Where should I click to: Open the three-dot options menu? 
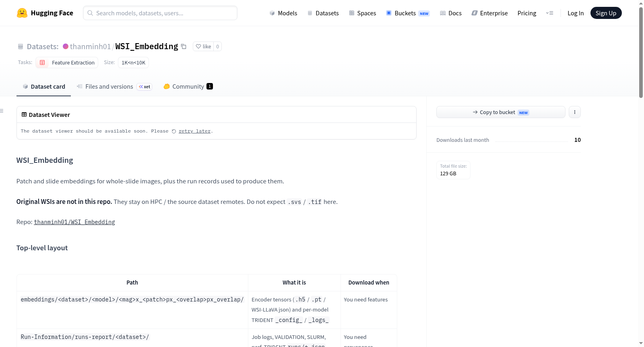click(575, 112)
